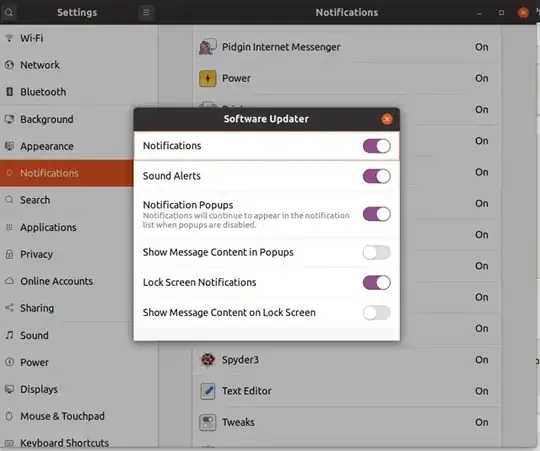Click the Appearance sidebar icon
The image size is (540, 451).
point(9,146)
